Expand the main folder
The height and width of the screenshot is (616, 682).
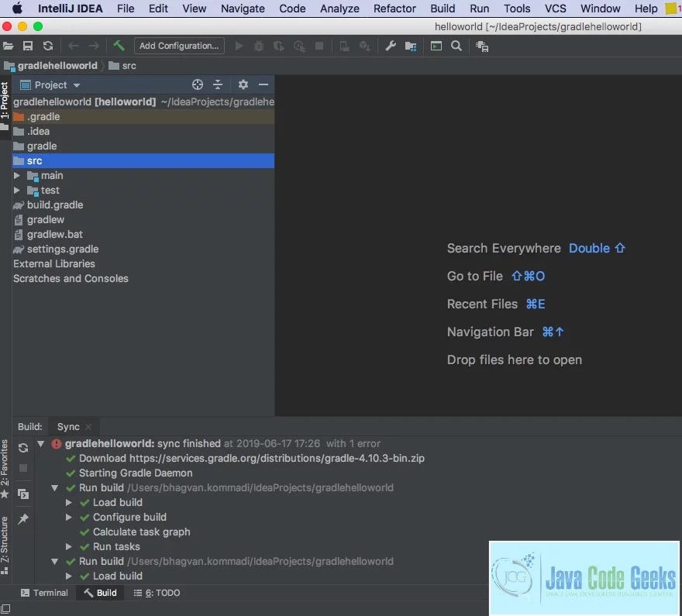16,175
